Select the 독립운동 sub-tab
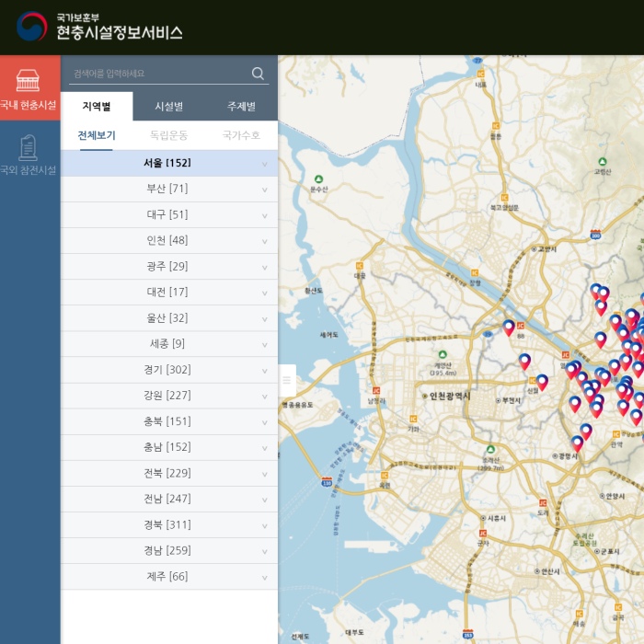This screenshot has height=644, width=644. click(168, 135)
